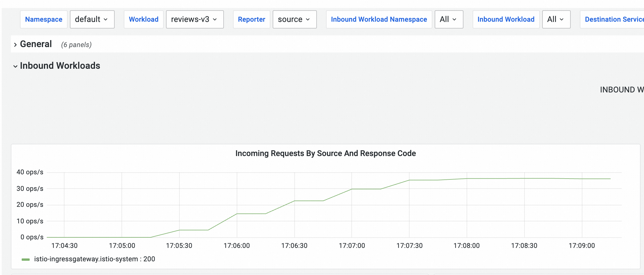Click the 17:08:00 time axis label
Image resolution: width=644 pixels, height=275 pixels.
click(467, 246)
